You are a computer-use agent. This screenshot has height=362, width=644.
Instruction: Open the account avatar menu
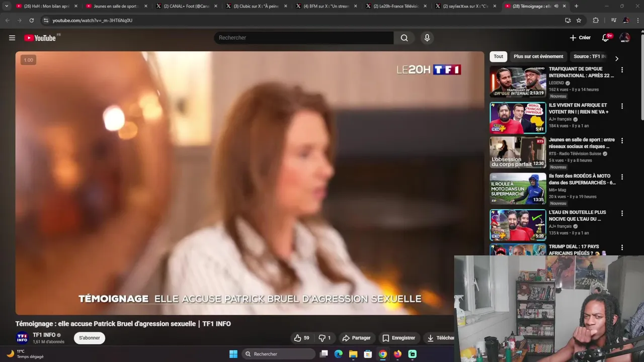point(625,38)
